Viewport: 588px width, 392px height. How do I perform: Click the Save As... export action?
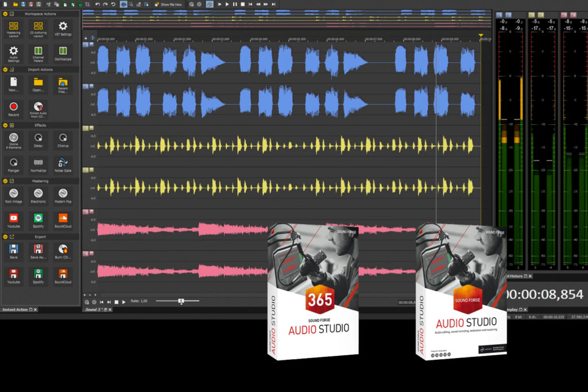38,252
